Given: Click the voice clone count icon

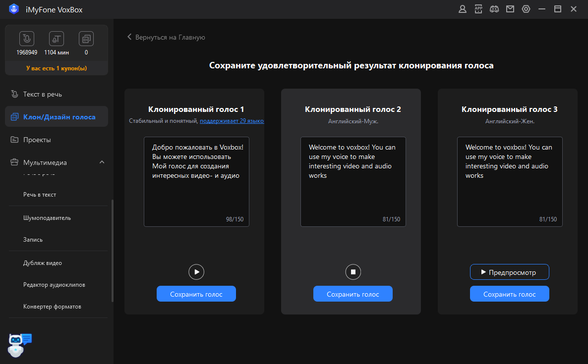Looking at the screenshot, I should [x=86, y=39].
